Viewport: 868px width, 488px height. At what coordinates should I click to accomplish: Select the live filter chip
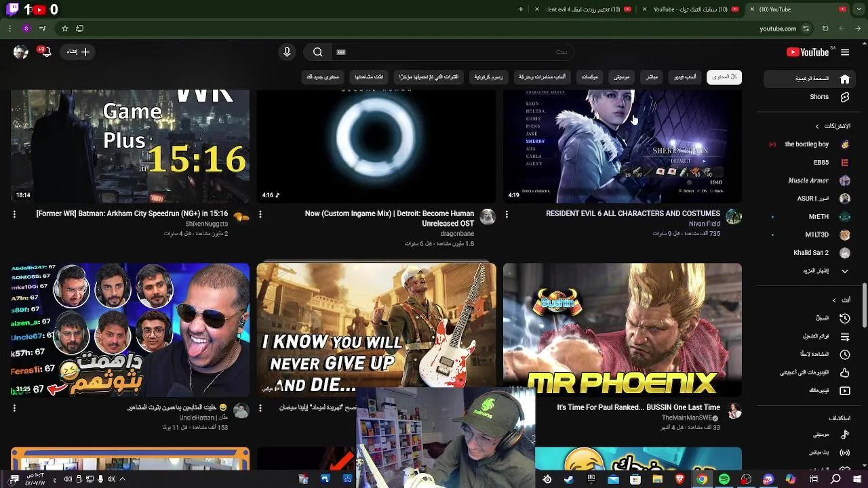point(652,77)
